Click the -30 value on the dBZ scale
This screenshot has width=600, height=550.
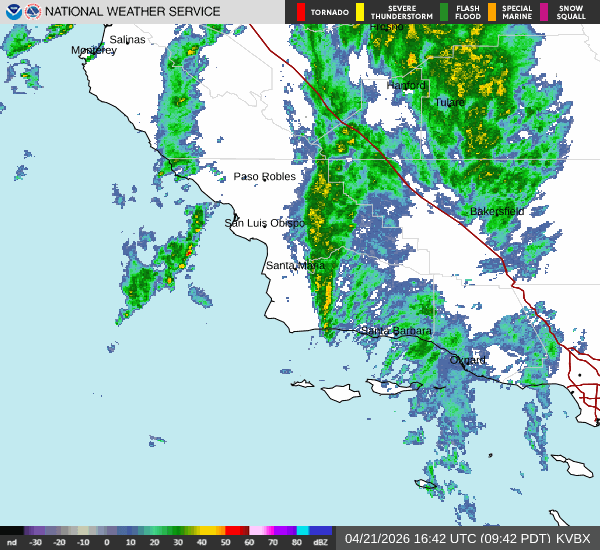[x=35, y=542]
